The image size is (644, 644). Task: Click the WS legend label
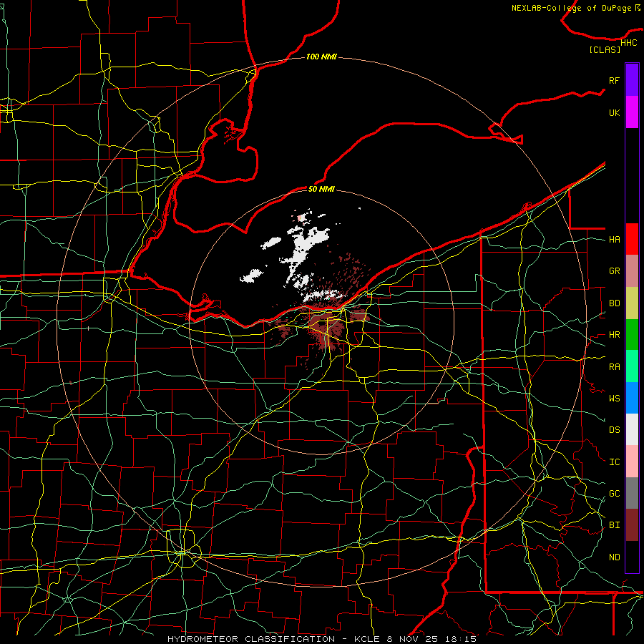coord(614,398)
